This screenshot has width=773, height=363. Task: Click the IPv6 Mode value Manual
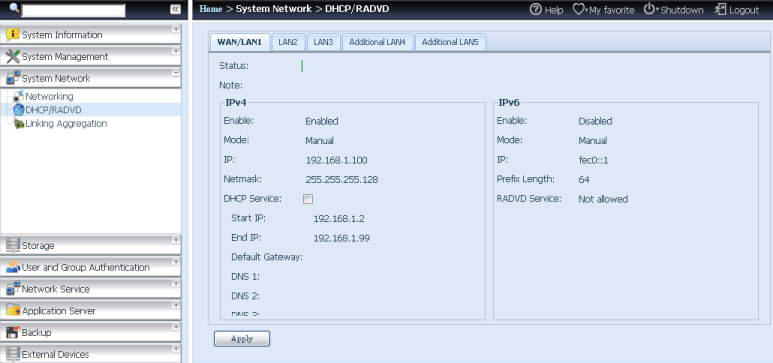593,141
